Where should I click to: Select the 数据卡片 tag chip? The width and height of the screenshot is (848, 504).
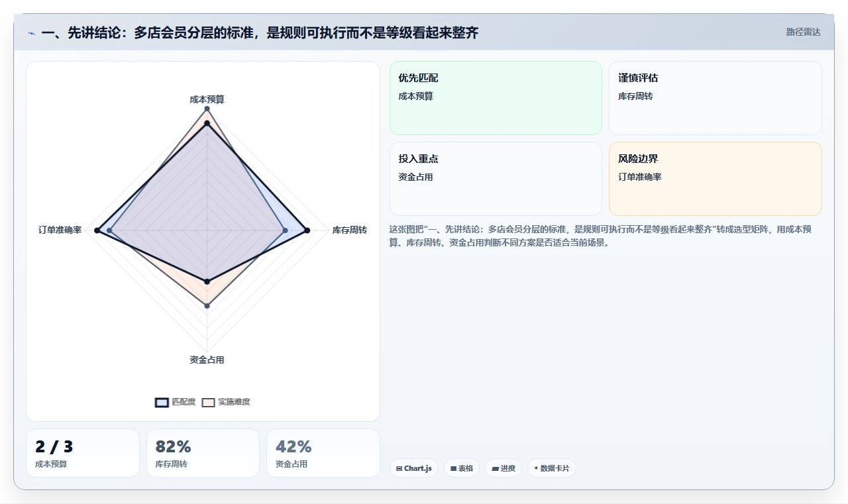[552, 468]
